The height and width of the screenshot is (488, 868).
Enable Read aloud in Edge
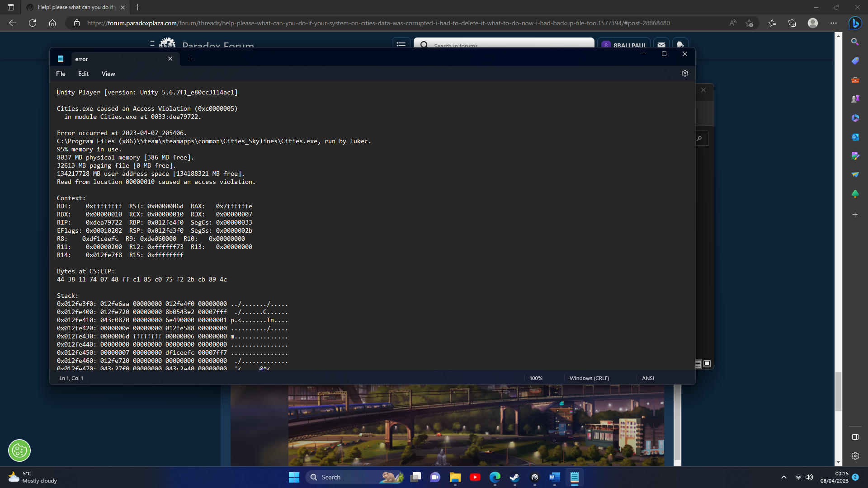733,23
